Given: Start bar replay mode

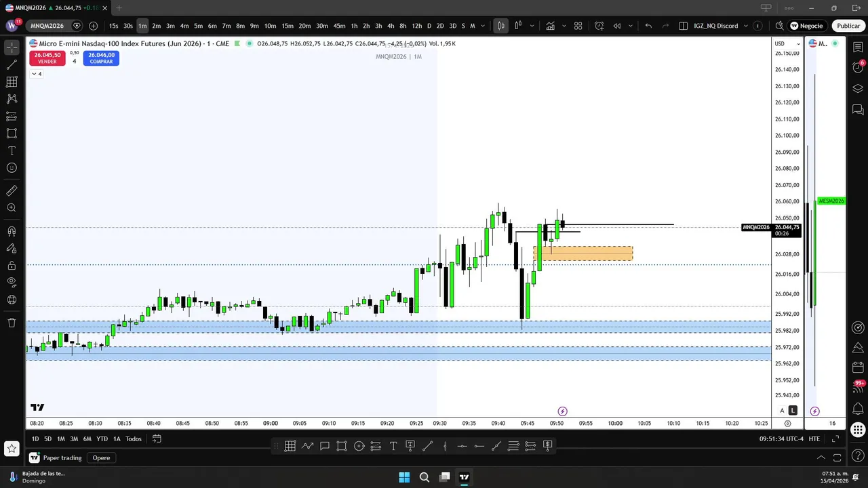Looking at the screenshot, I should 617,26.
